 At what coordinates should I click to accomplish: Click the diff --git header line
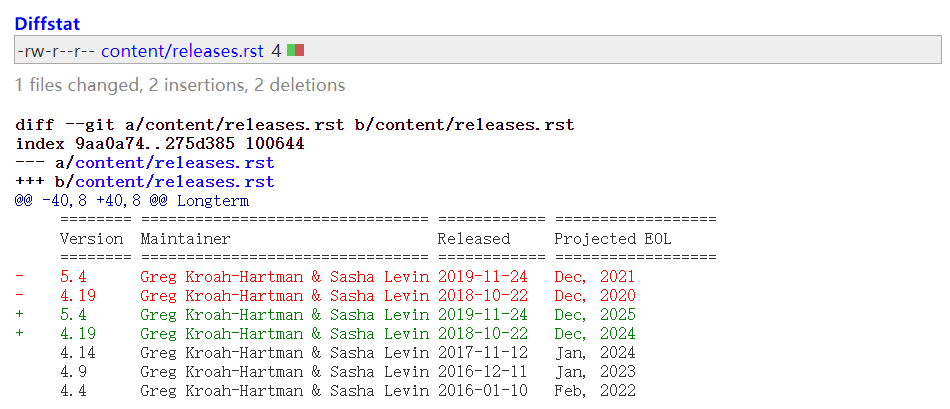294,125
